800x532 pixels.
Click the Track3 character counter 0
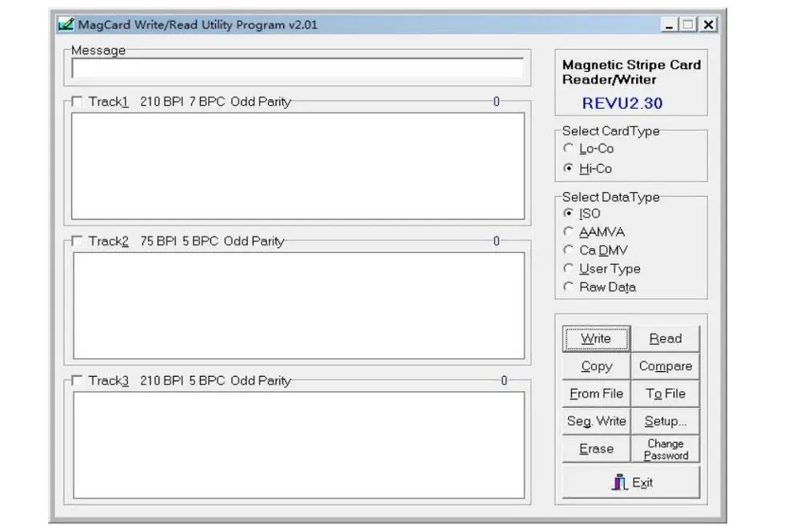point(504,381)
